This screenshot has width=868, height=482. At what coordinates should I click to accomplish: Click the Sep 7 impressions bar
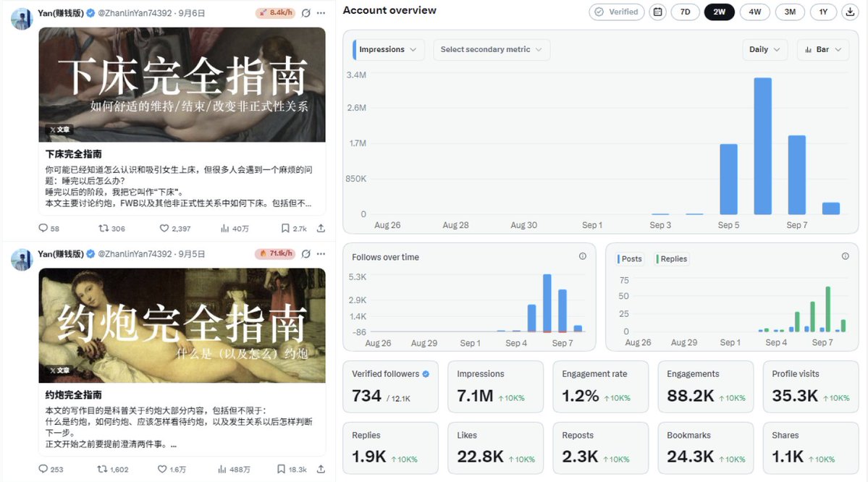click(x=796, y=174)
